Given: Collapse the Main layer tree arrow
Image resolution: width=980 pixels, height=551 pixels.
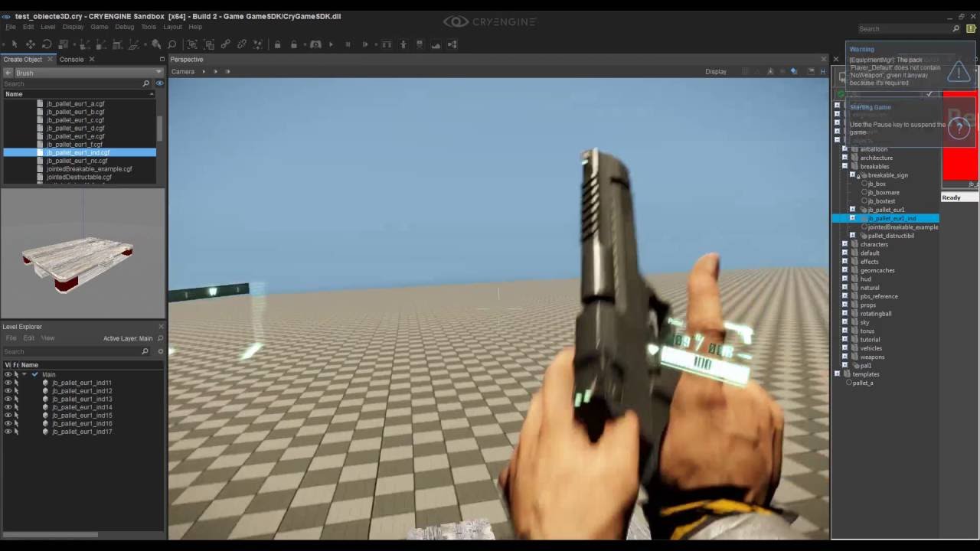Looking at the screenshot, I should click(24, 374).
